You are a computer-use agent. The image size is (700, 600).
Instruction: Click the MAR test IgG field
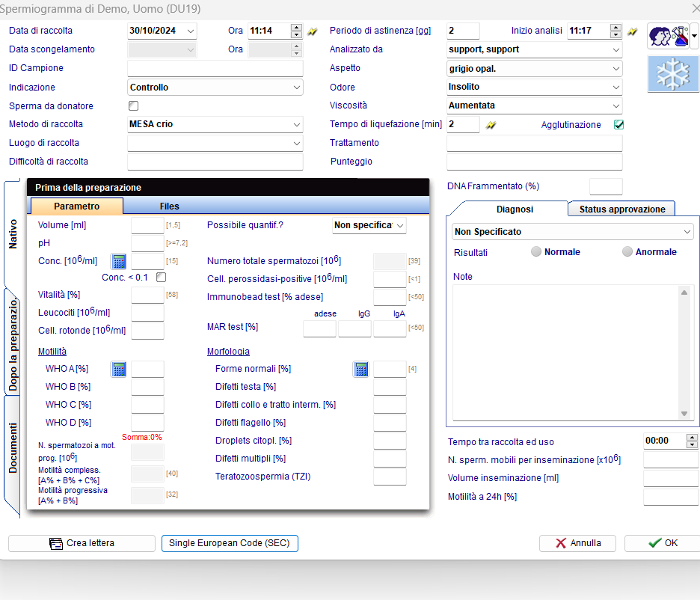coord(354,328)
